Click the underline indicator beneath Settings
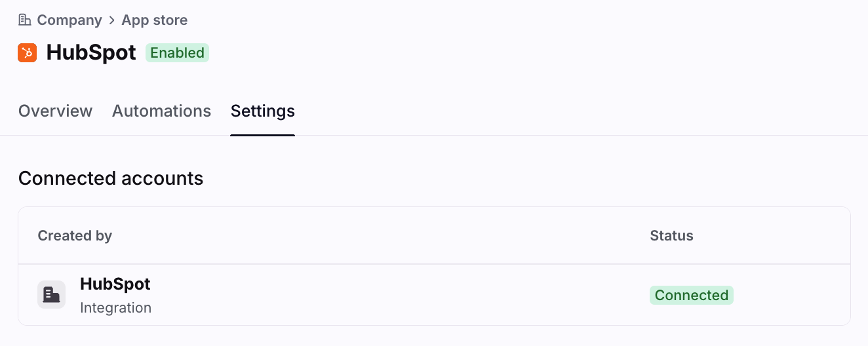Screen dimensions: 868x346 [x=263, y=135]
